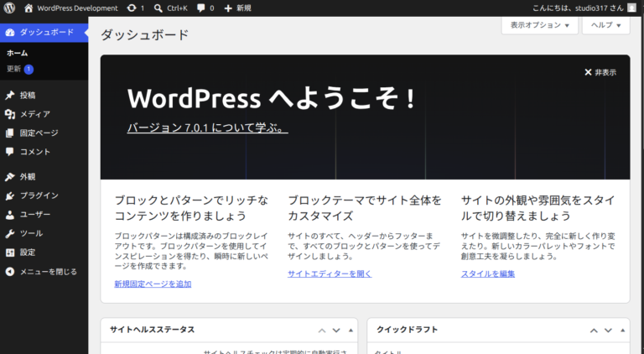Open コメント in the sidebar
644x354 pixels.
[x=44, y=152]
